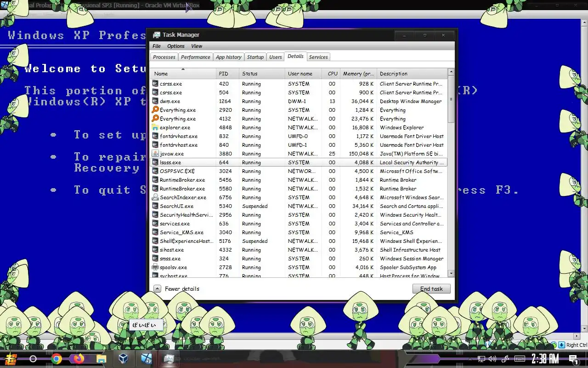This screenshot has width=588, height=368.
Task: Click the explorer.exe folder icon
Action: 155,127
